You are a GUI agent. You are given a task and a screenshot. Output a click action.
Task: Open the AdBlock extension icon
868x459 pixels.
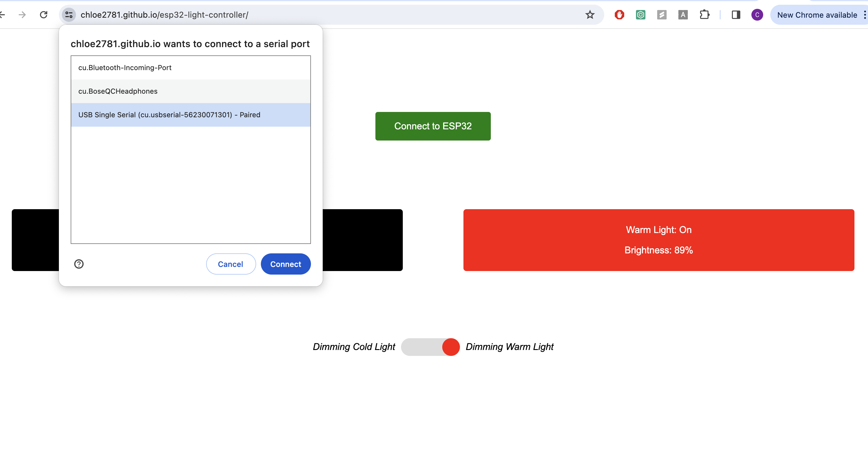619,15
